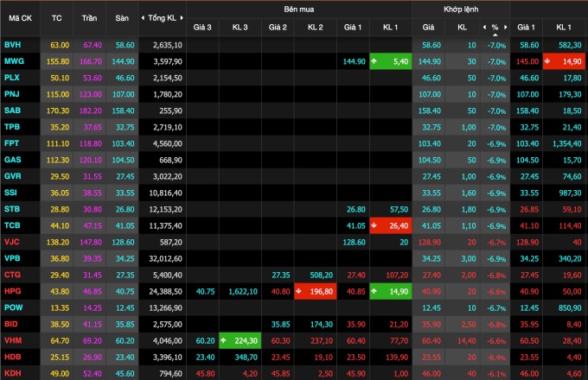Image resolution: width=588 pixels, height=380 pixels.
Task: Open the STB stock symbol
Action: [12, 209]
